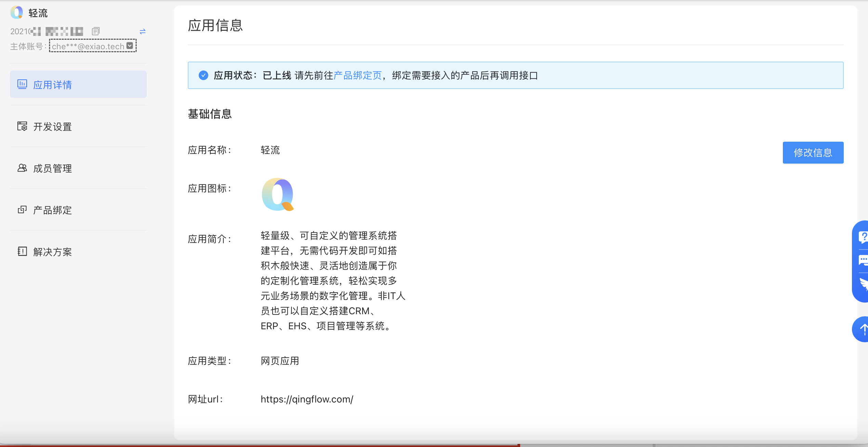Viewport: 868px width, 447px height.
Task: Click the 应用信息 page title
Action: pyautogui.click(x=215, y=25)
